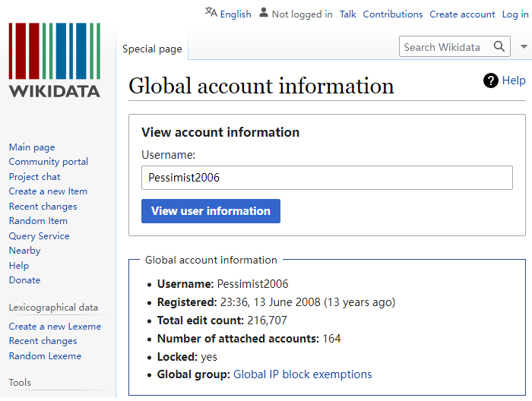Viewport: 532px width, 401px height.
Task: Click the language translate icon
Action: pyautogui.click(x=211, y=13)
